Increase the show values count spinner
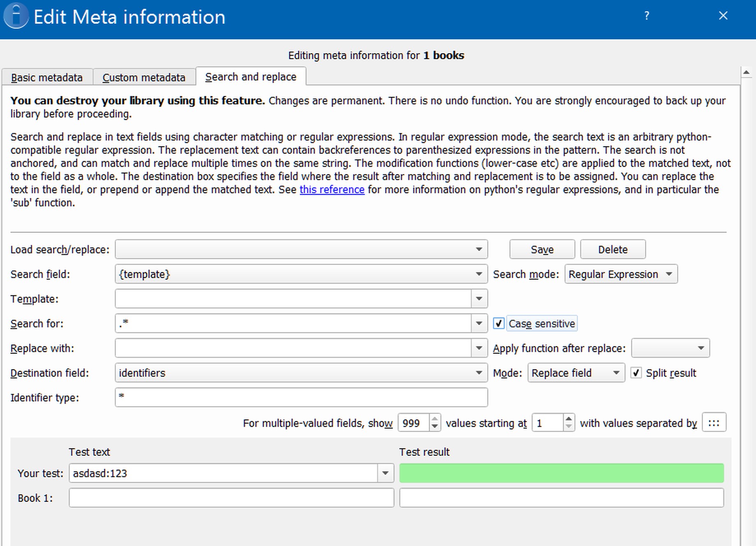Image resolution: width=756 pixels, height=546 pixels. tap(434, 419)
